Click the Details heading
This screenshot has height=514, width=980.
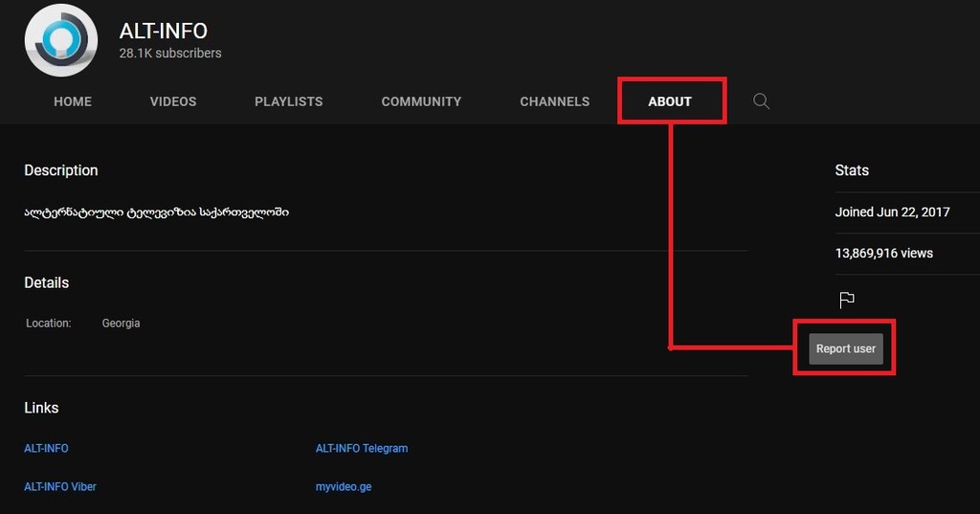click(x=46, y=282)
